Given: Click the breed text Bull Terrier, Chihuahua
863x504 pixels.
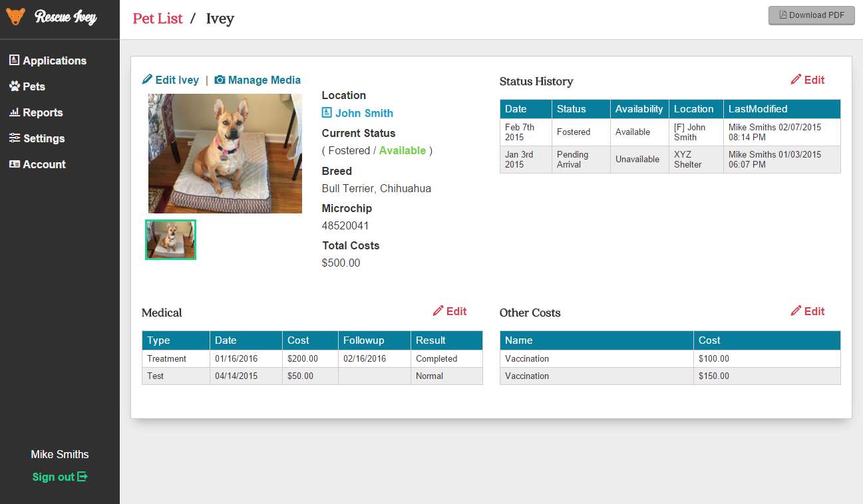Looking at the screenshot, I should pyautogui.click(x=377, y=188).
